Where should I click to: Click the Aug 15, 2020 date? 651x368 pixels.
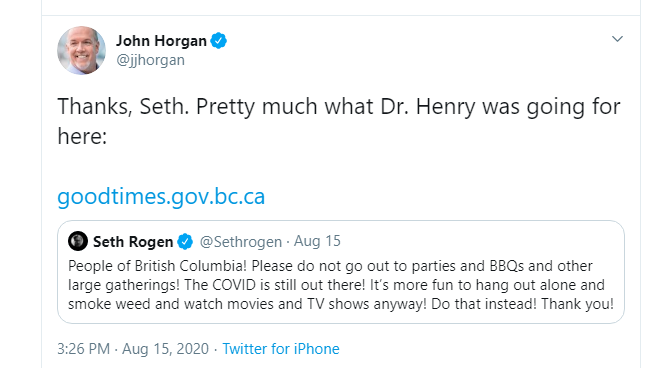tap(165, 348)
